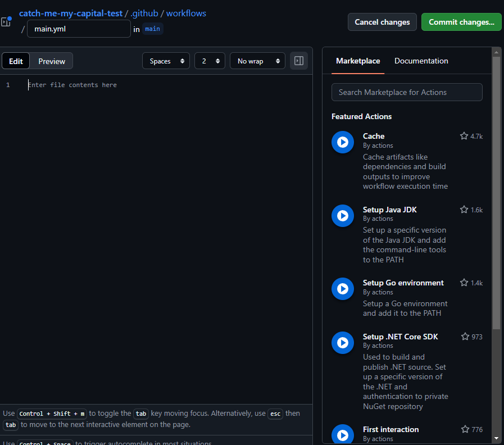
Task: Click the Search Marketplace for Actions field
Action: [407, 92]
